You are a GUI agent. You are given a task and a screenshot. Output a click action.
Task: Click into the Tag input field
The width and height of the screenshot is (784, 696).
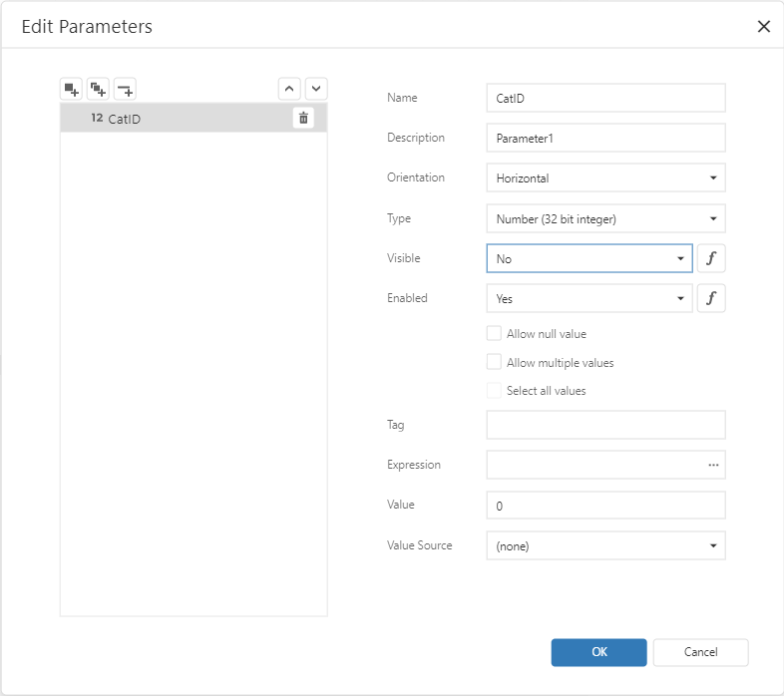pos(605,425)
